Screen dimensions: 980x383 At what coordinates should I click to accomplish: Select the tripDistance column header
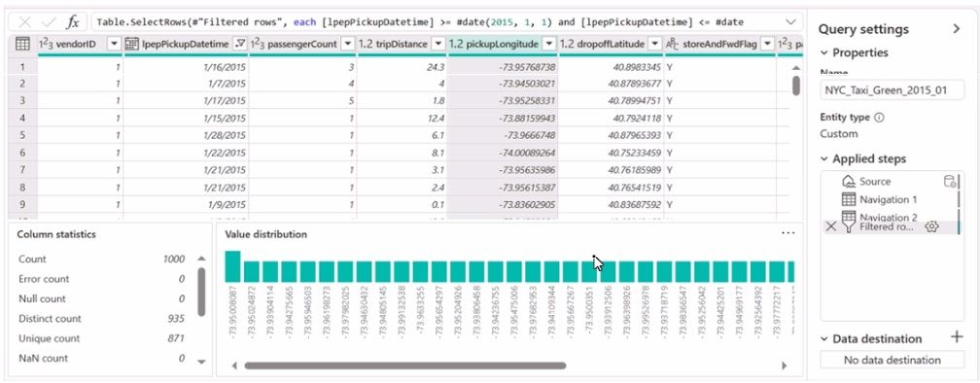402,45
